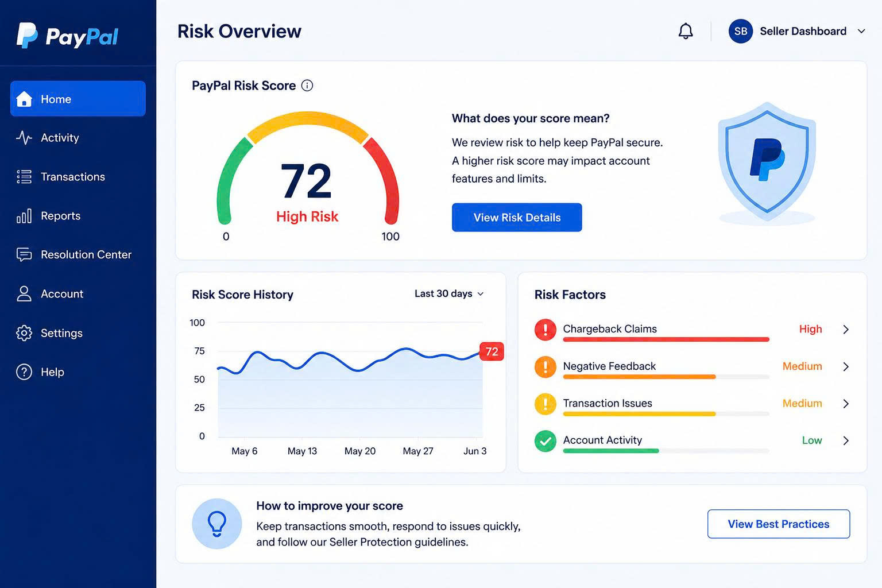Open the Home menu item

coord(78,99)
